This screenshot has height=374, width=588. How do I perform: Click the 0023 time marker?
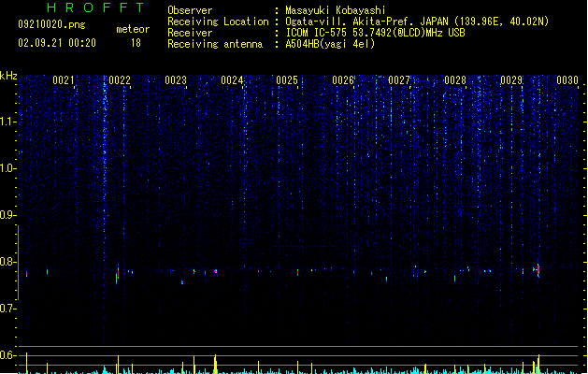coord(176,80)
